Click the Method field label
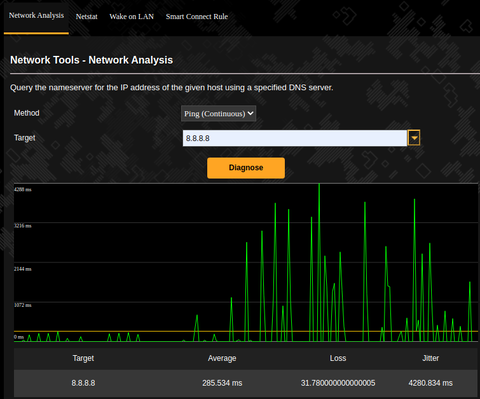The height and width of the screenshot is (399, 480). pos(26,113)
